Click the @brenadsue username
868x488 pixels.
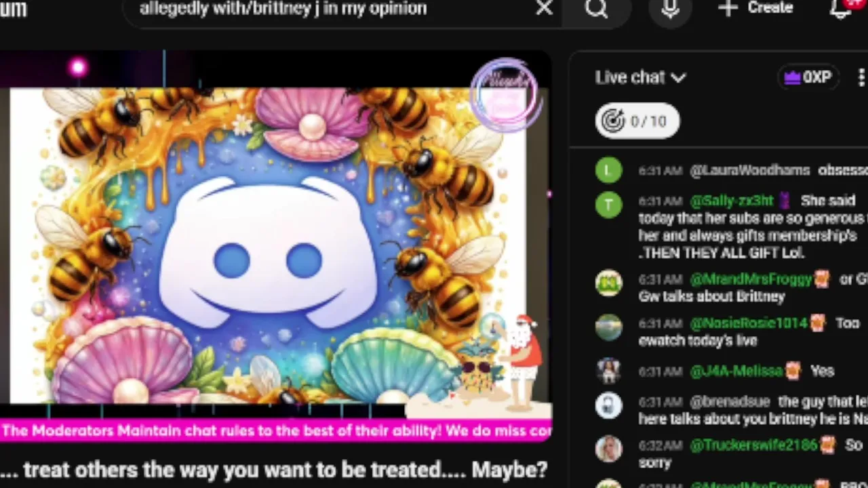730,402
